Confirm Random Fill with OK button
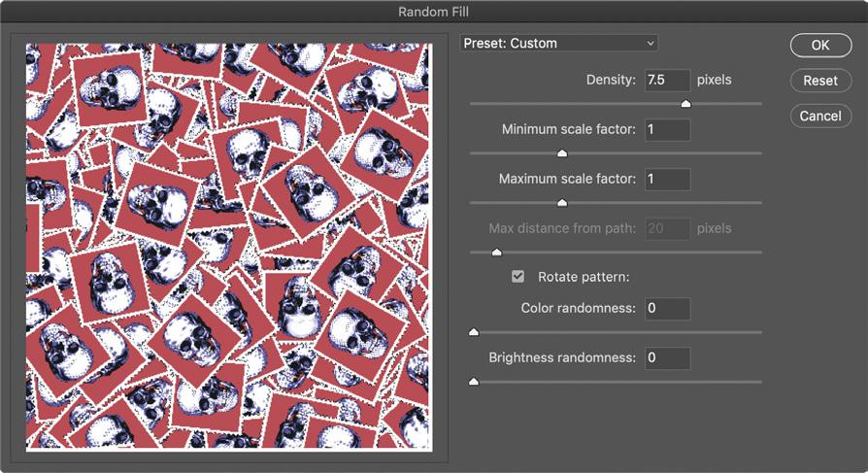 click(820, 45)
